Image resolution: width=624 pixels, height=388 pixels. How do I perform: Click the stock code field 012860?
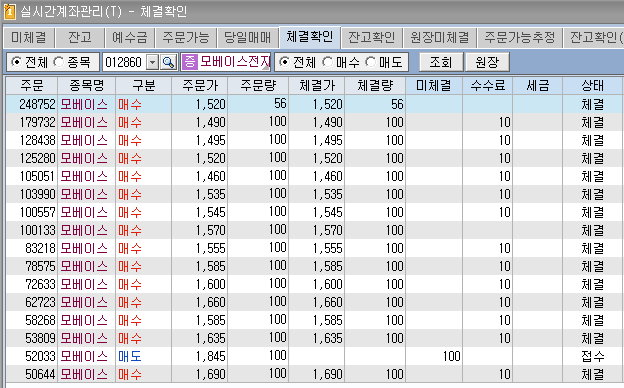point(125,62)
